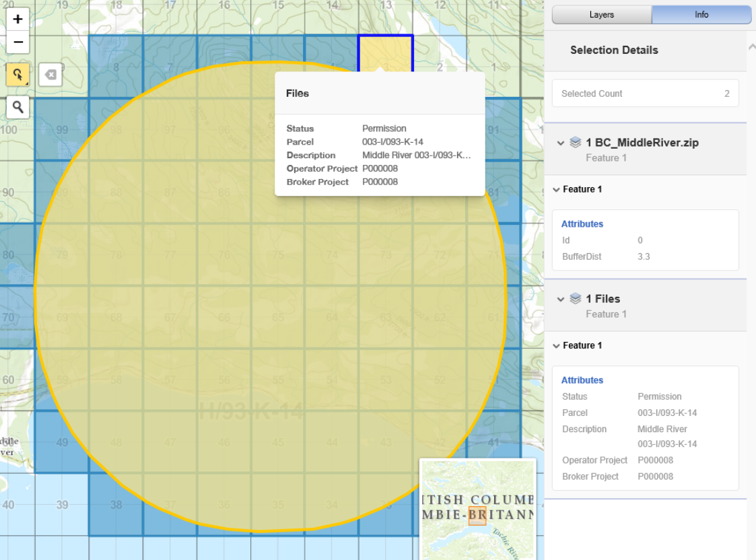Select the blue-outlined parcel on the map
This screenshot has width=756, height=560.
point(385,50)
